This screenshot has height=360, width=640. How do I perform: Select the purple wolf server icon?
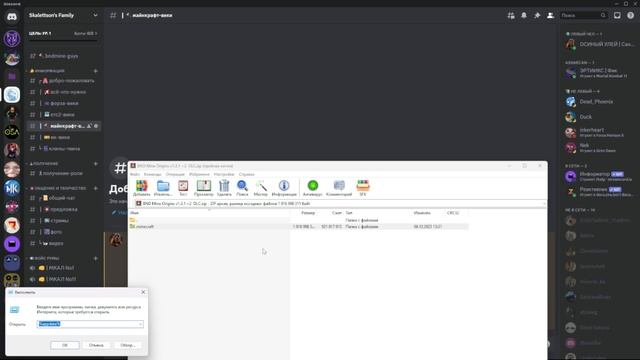12,39
